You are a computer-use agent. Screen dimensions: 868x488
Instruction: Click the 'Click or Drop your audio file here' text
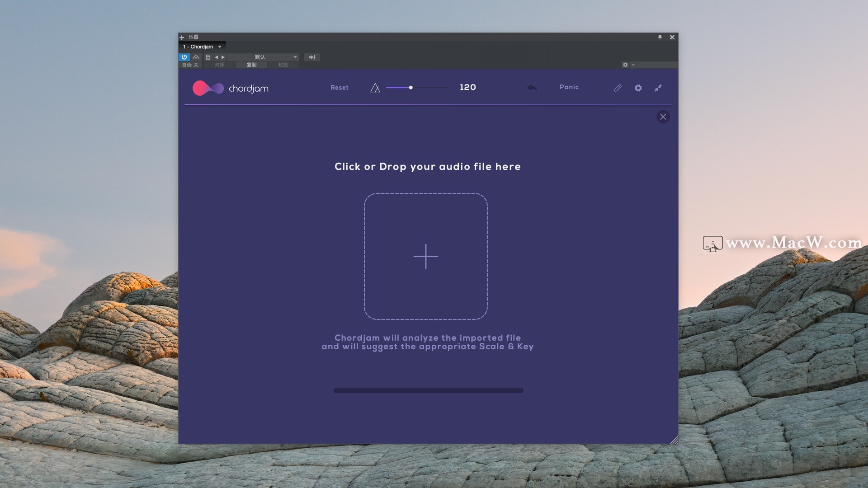(x=427, y=167)
